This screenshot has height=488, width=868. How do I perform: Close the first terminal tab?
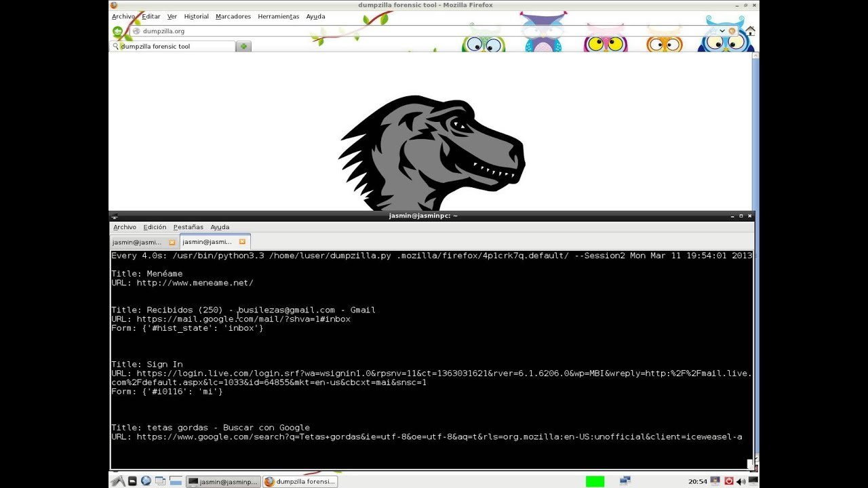click(172, 242)
